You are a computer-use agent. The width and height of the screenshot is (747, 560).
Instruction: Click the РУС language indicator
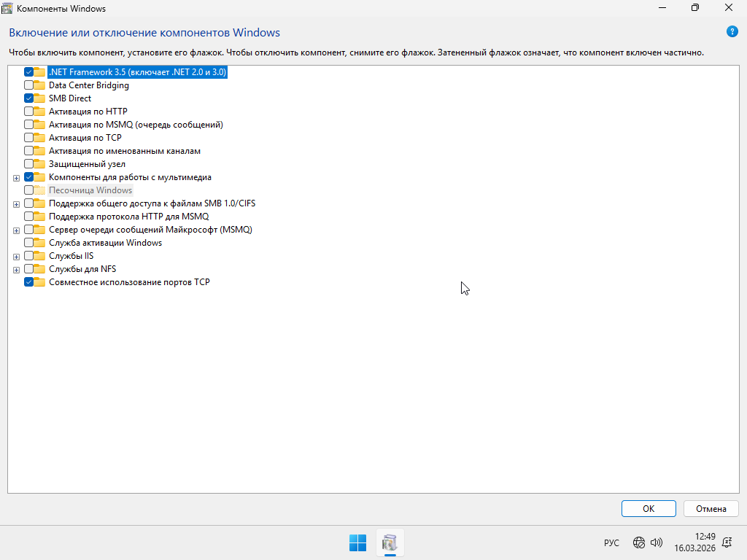611,543
